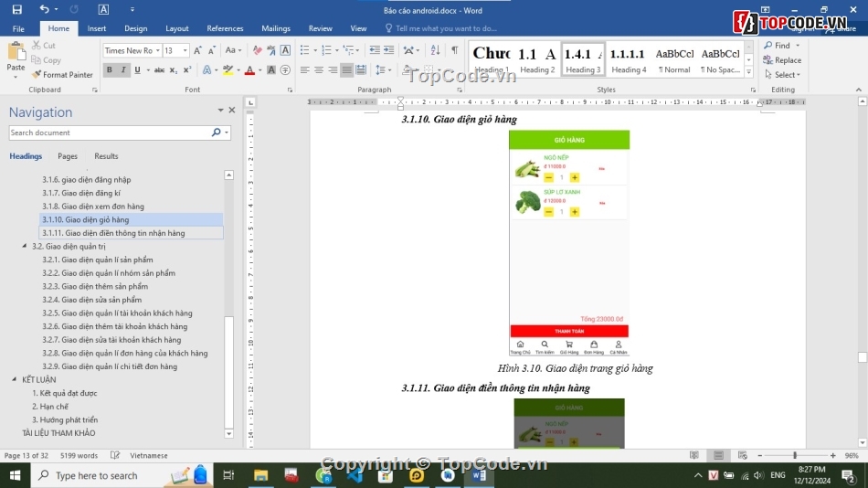Increase font size with Grow Font icon
Screen dimensions: 868x488
(x=197, y=50)
